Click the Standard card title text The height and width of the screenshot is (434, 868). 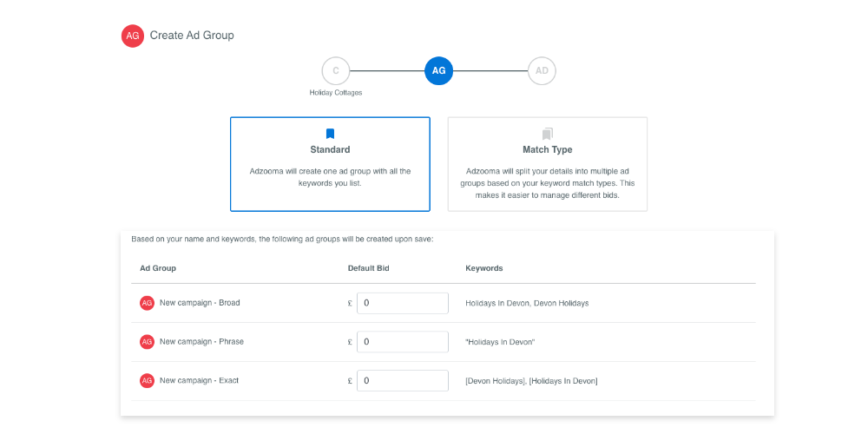click(330, 149)
